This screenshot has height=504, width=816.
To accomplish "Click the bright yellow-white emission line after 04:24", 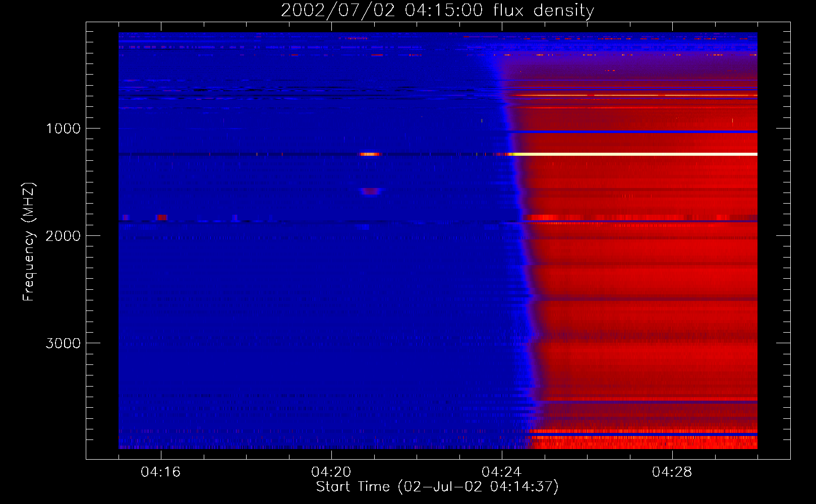I will [x=634, y=154].
